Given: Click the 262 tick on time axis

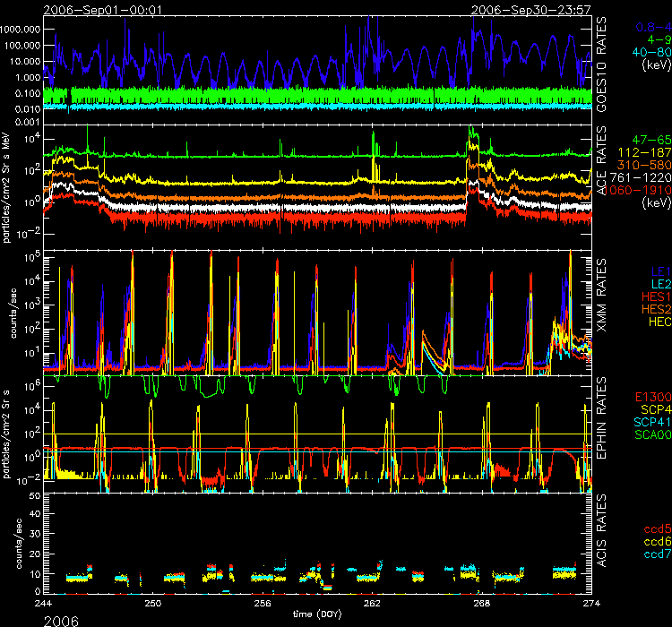Looking at the screenshot, I should (x=371, y=605).
